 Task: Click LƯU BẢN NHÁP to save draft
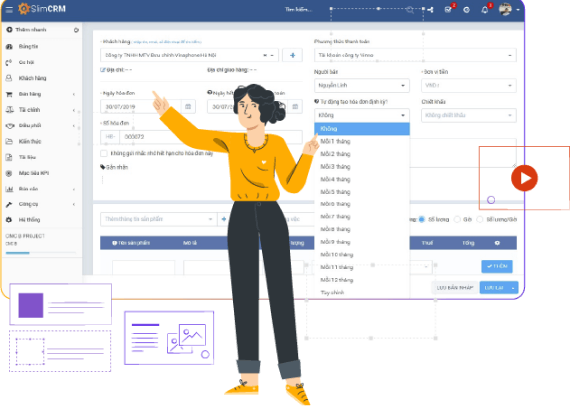[455, 288]
